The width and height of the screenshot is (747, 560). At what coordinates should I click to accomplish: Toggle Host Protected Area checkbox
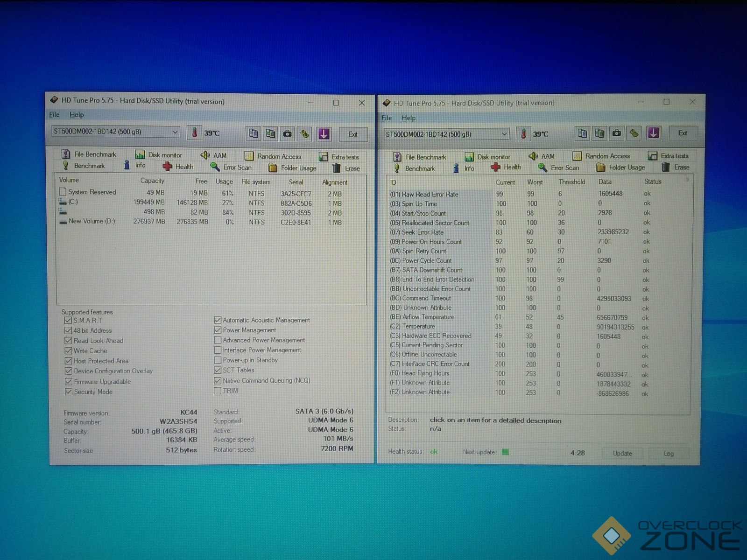click(x=68, y=361)
